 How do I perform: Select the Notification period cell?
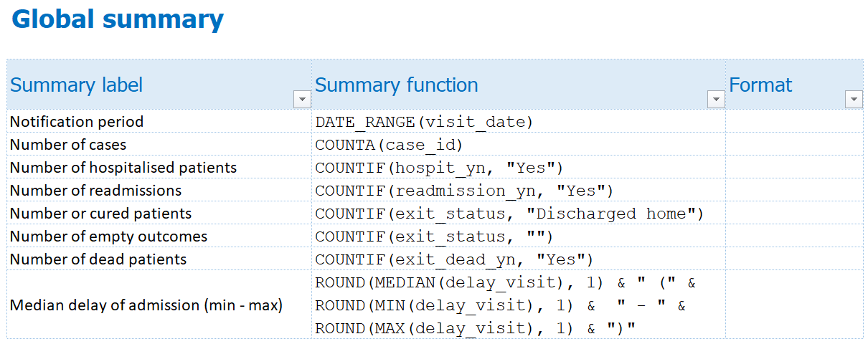tap(159, 122)
